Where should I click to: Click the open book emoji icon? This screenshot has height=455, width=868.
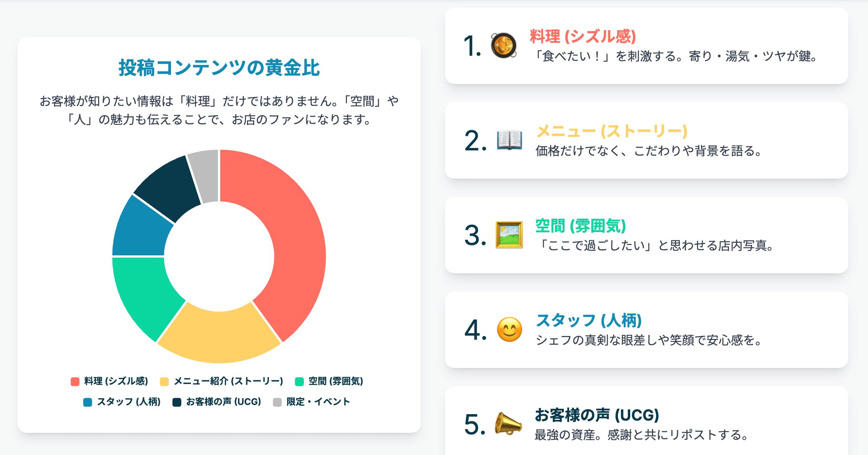509,140
